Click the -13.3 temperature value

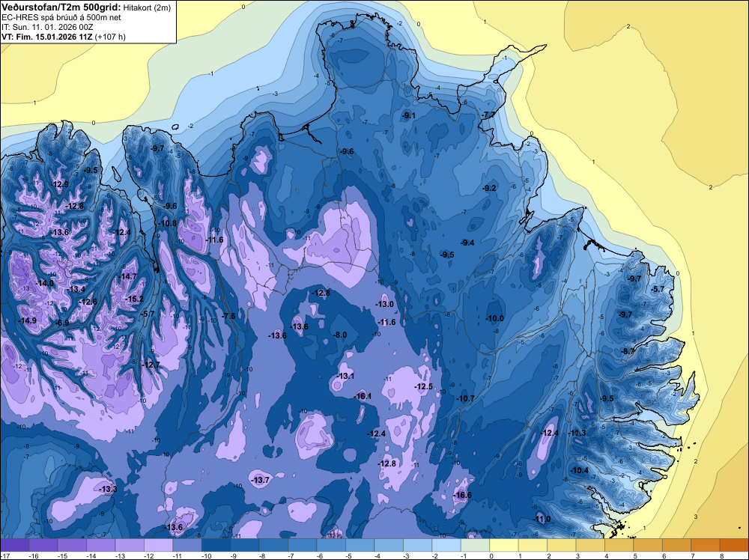108,490
